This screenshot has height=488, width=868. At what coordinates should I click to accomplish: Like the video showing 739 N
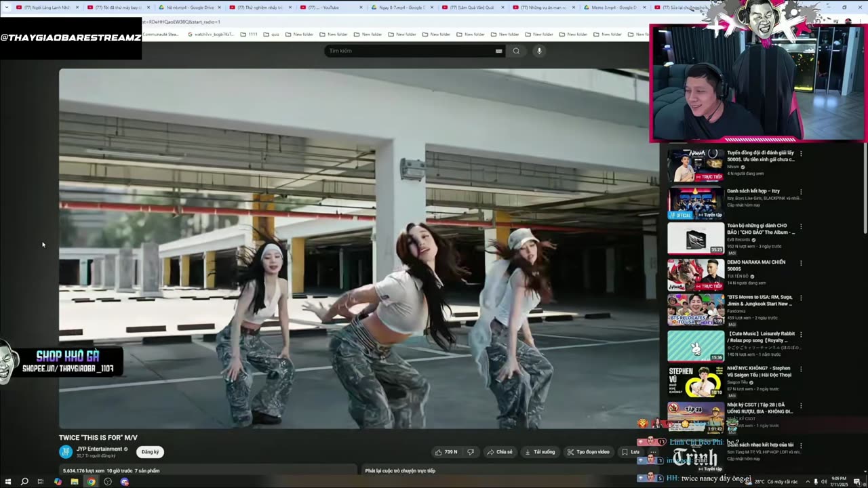coord(446,452)
